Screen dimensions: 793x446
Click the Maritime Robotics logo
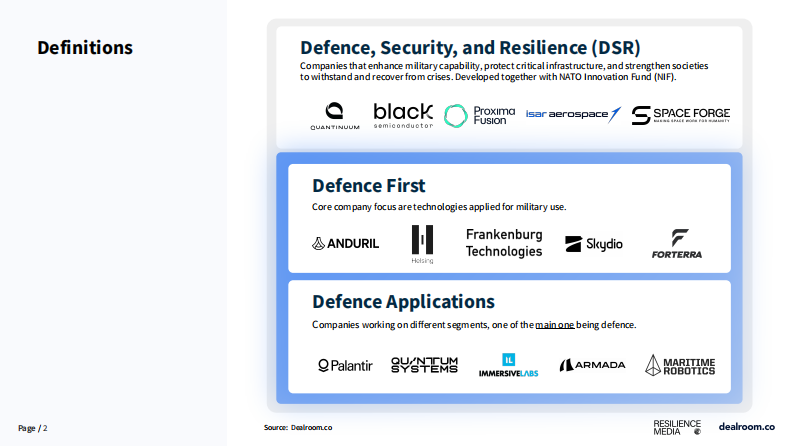point(680,365)
